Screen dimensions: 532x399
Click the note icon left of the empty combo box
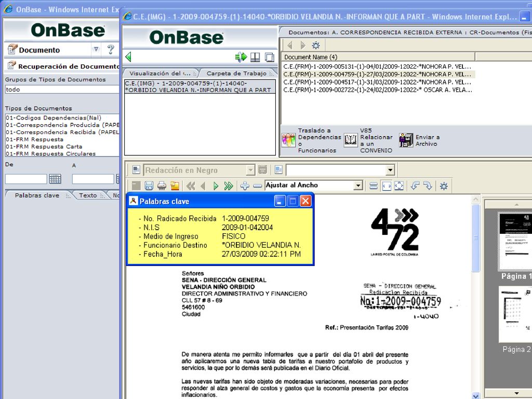pos(278,170)
